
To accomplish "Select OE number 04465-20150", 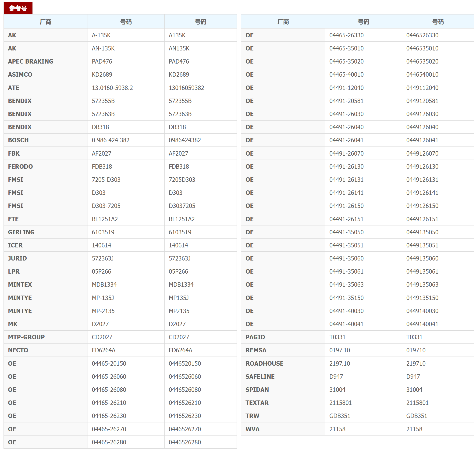I will tap(109, 363).
